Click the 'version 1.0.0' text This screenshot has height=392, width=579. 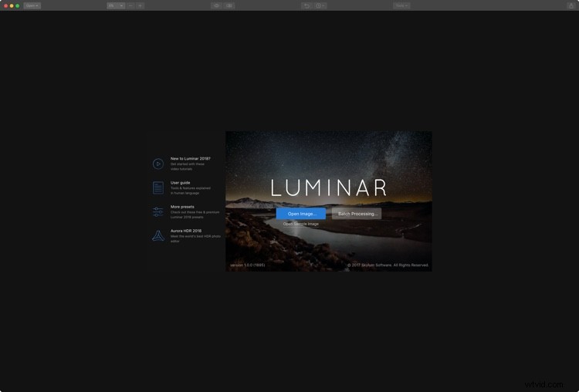[x=247, y=265]
